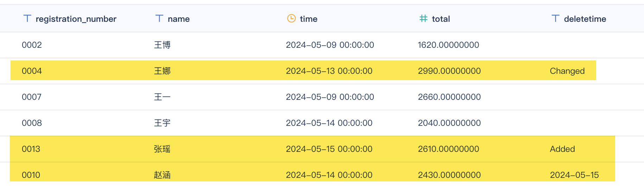Select the deletetime column header label

coord(585,19)
